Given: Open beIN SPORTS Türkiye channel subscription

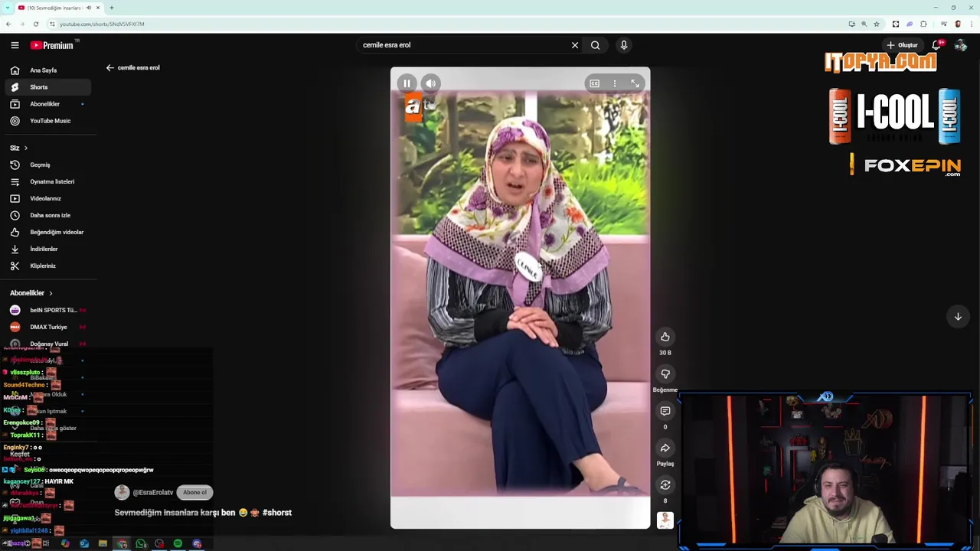Looking at the screenshot, I should pos(48,310).
